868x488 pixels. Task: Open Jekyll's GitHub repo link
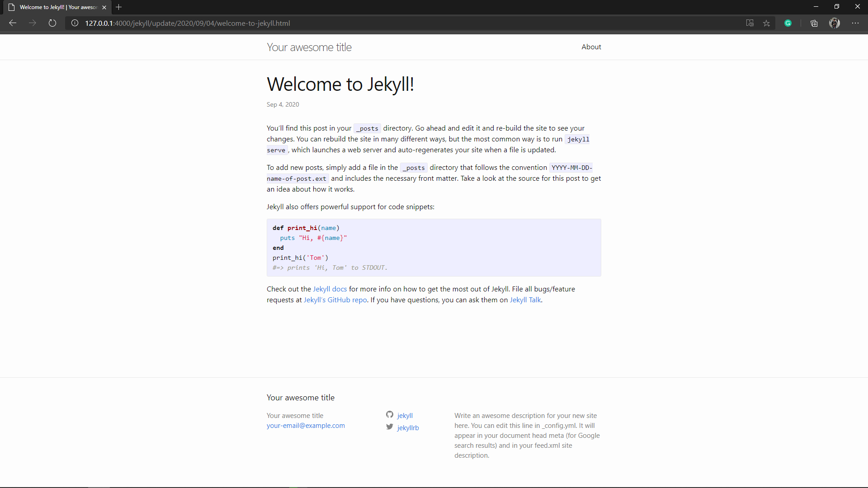coord(335,300)
